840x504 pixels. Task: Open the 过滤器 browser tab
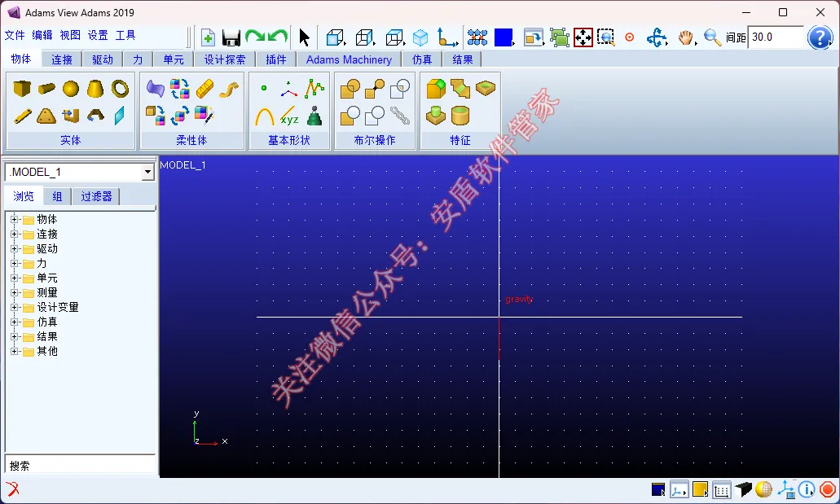tap(96, 196)
